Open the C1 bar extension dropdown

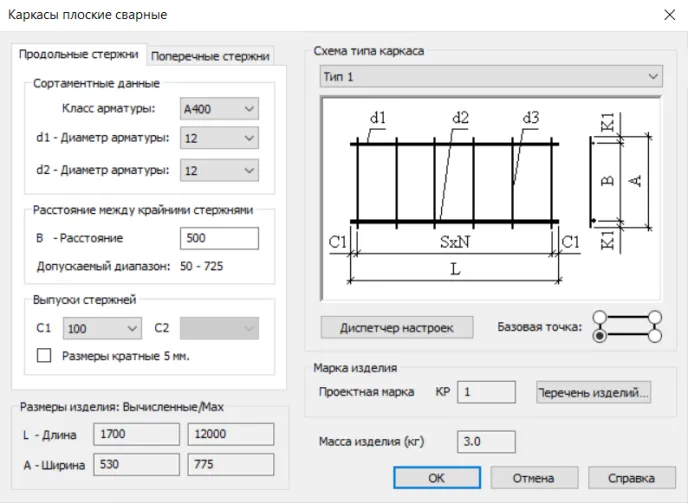pyautogui.click(x=102, y=328)
